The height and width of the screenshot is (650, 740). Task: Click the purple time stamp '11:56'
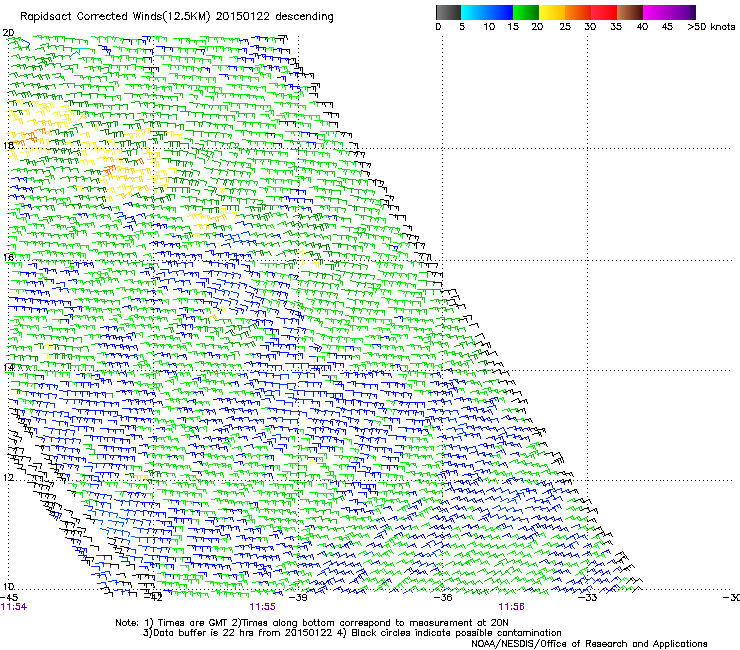(512, 607)
